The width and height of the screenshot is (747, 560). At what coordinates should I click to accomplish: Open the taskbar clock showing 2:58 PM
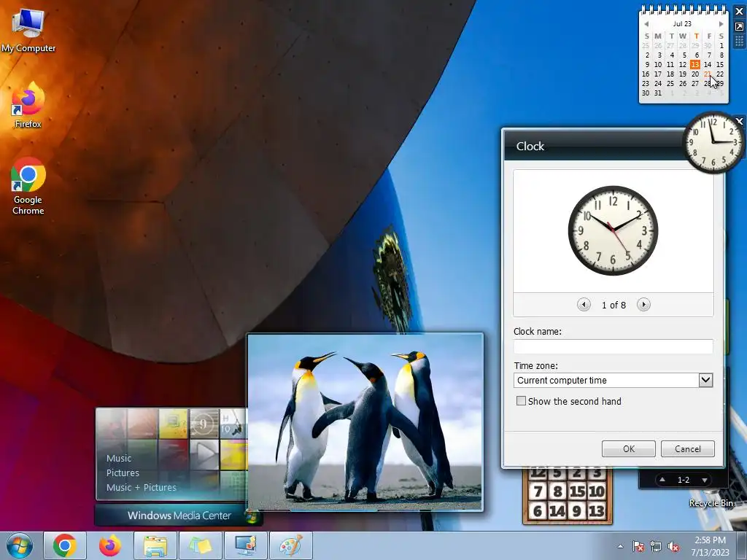click(x=711, y=546)
